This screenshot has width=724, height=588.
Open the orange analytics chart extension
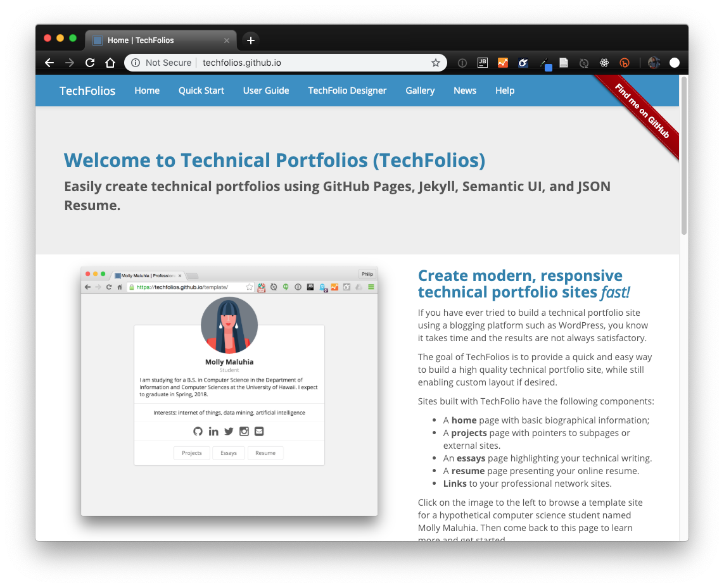tap(503, 63)
